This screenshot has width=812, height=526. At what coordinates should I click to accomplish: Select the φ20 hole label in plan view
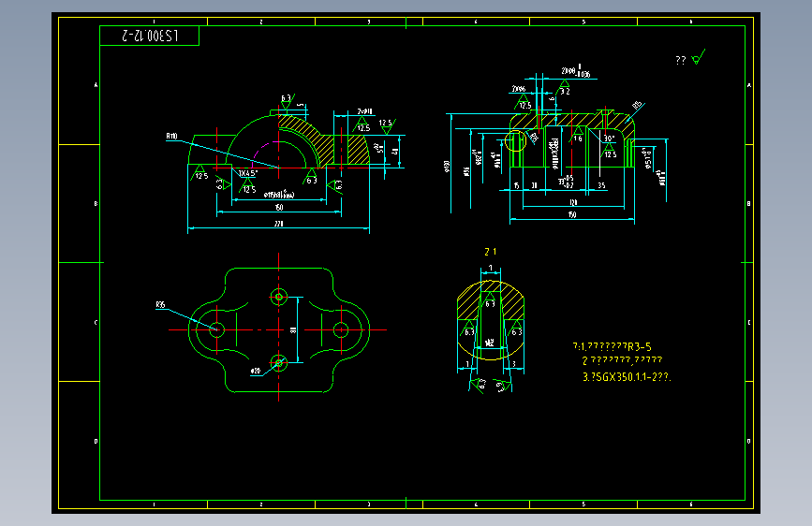click(256, 372)
